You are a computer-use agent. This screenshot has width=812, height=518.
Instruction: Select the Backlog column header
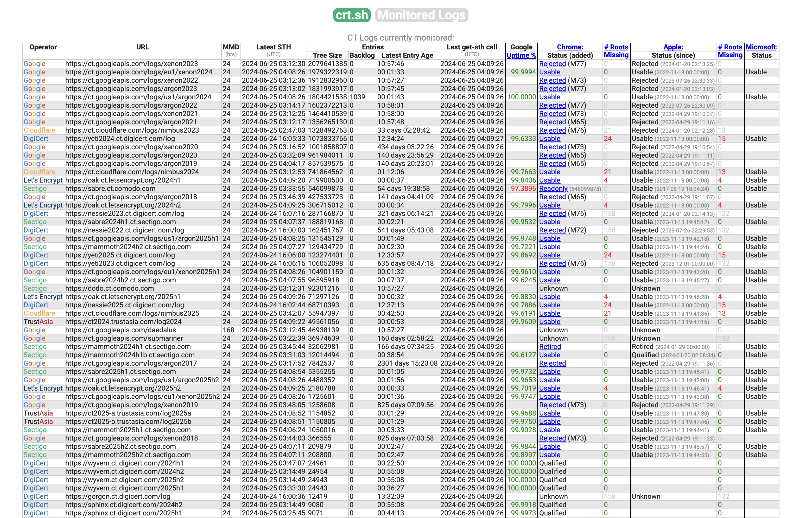click(x=362, y=55)
